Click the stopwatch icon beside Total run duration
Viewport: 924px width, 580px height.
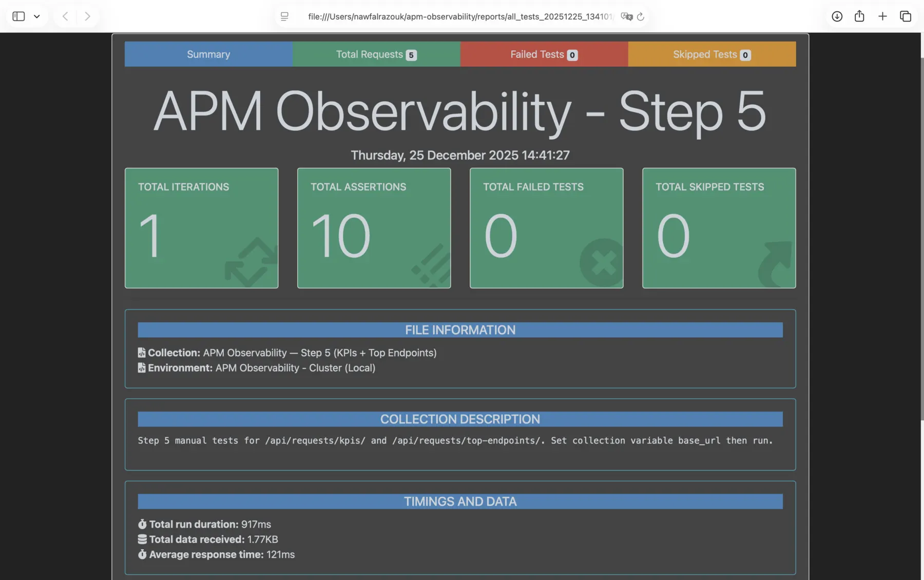point(142,524)
